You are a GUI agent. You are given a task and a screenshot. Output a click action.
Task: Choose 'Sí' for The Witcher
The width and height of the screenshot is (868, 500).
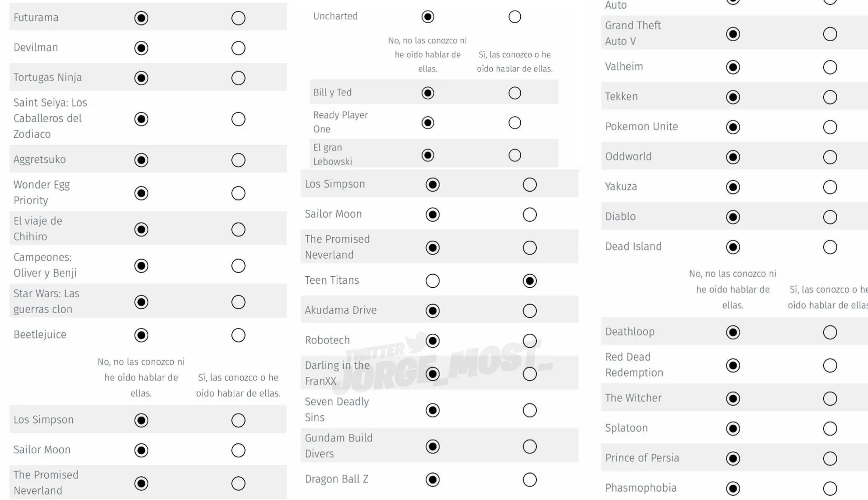(x=830, y=399)
